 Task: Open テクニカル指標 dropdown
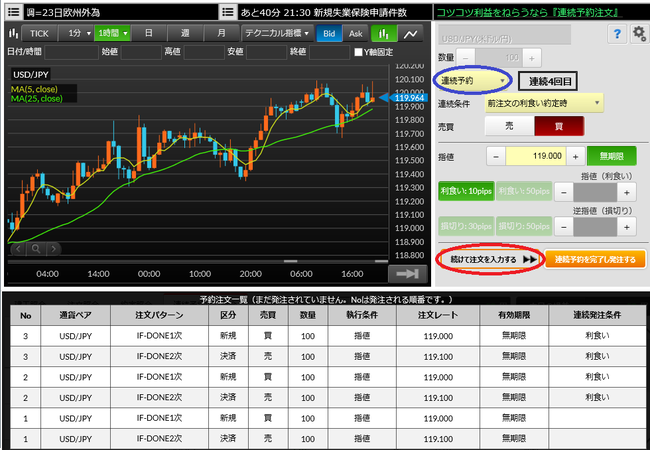pyautogui.click(x=277, y=33)
